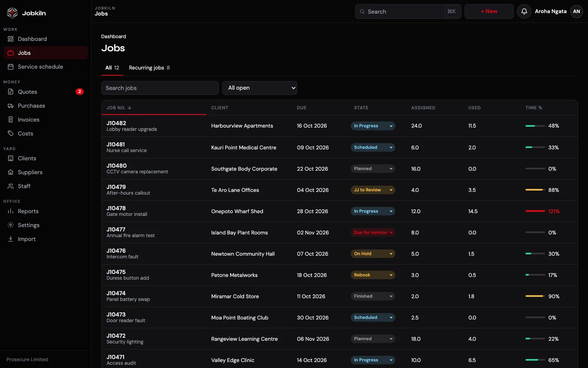Click client Harbourview Apartments
This screenshot has height=368, width=588.
[242, 126]
